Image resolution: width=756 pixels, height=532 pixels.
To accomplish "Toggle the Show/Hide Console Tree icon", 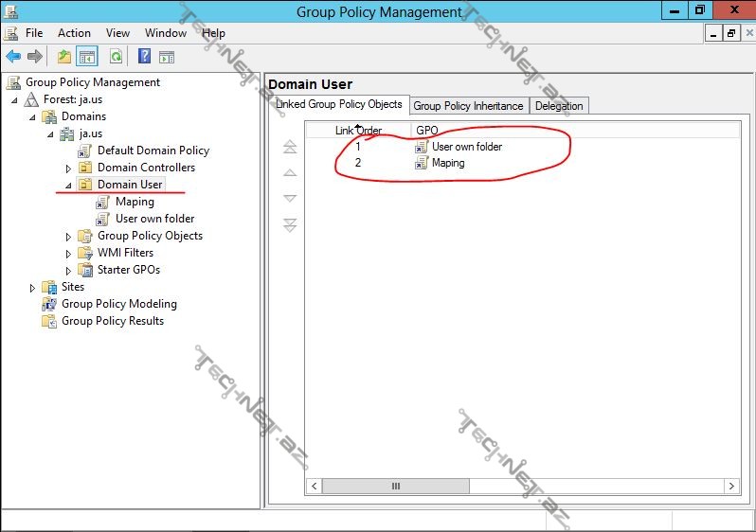I will click(x=86, y=57).
